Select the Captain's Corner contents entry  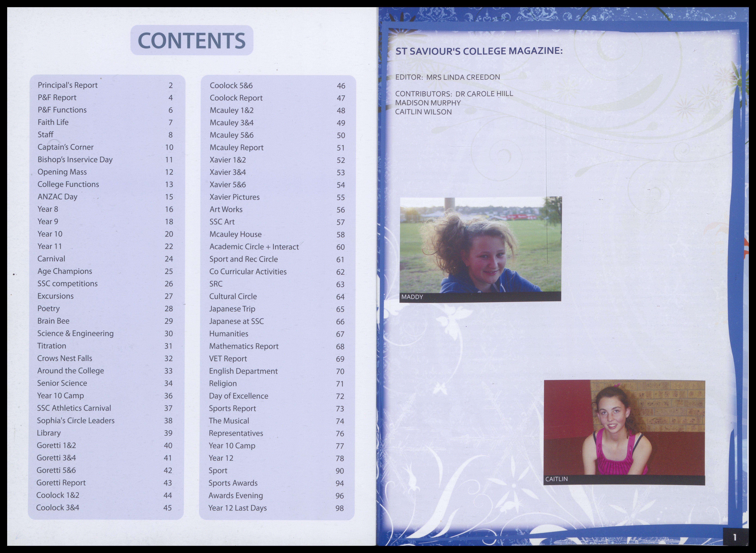pyautogui.click(x=66, y=147)
